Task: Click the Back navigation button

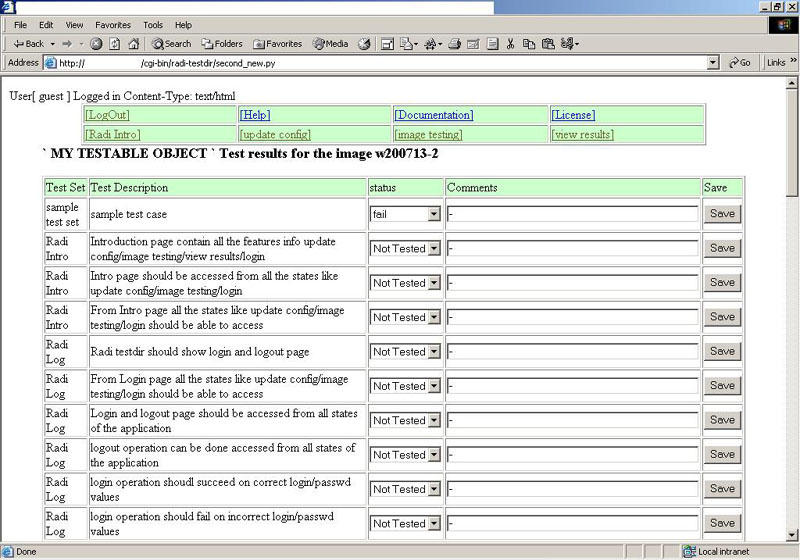Action: click(28, 44)
